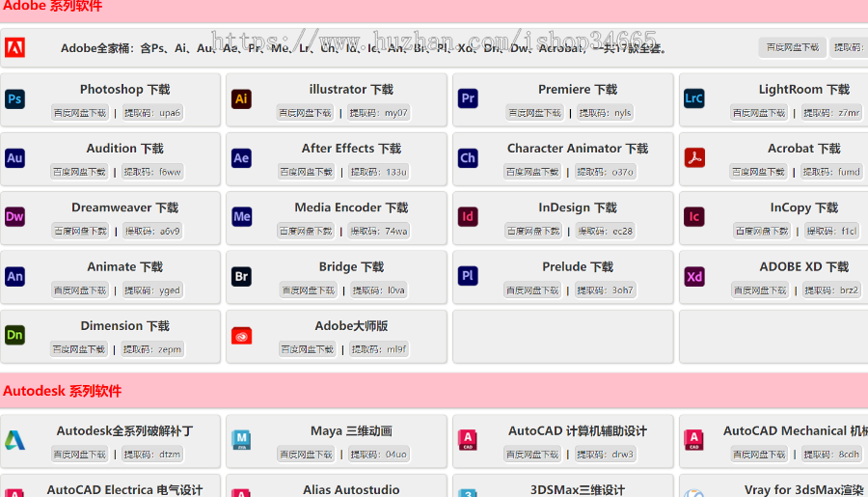Open 百度网盘下载 under Dimension

tap(79, 349)
